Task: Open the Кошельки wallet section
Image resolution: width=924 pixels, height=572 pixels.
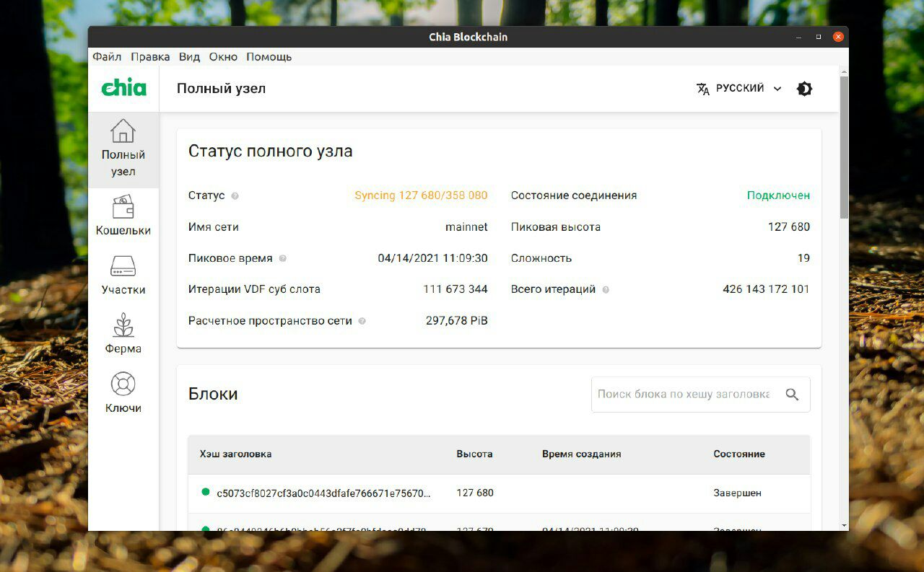Action: [x=123, y=216]
